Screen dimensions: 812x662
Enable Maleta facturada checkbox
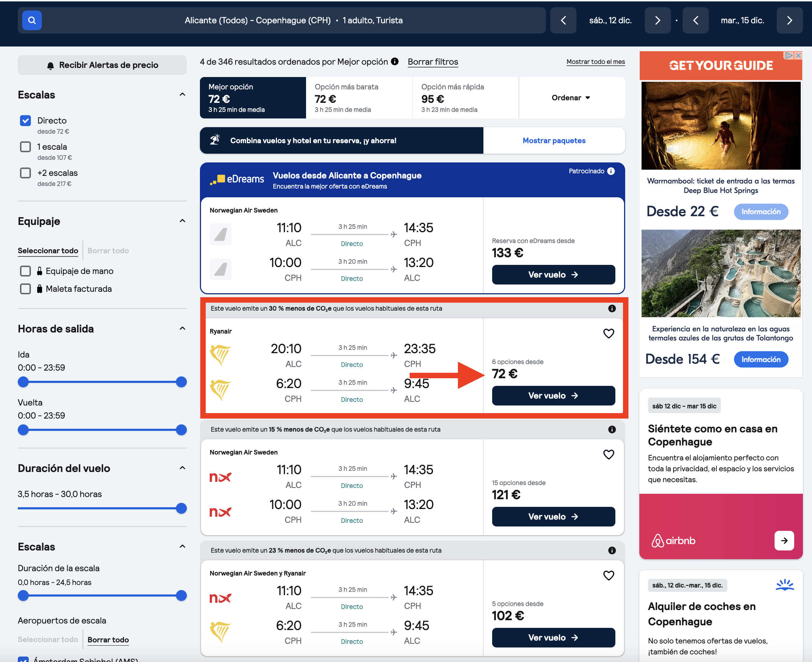(x=25, y=289)
